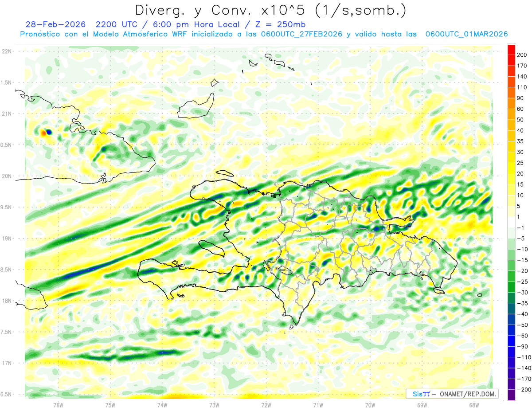532x411 pixels.
Task: Click the '70W' longitude label
Action: point(370,405)
